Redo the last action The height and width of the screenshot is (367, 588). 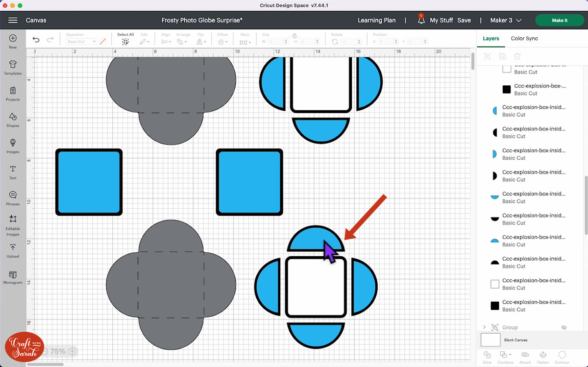[50, 40]
